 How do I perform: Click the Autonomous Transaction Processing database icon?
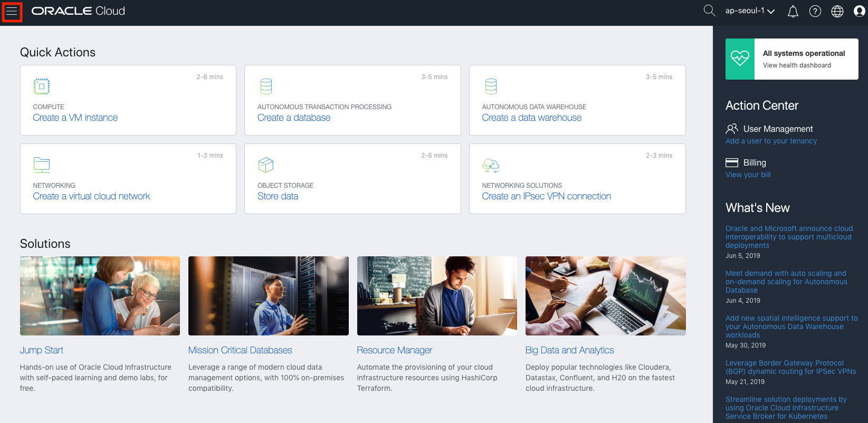click(x=266, y=86)
